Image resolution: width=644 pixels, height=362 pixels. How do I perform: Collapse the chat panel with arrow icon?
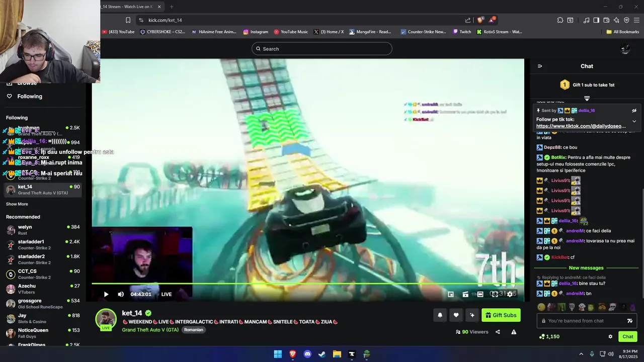(540, 66)
